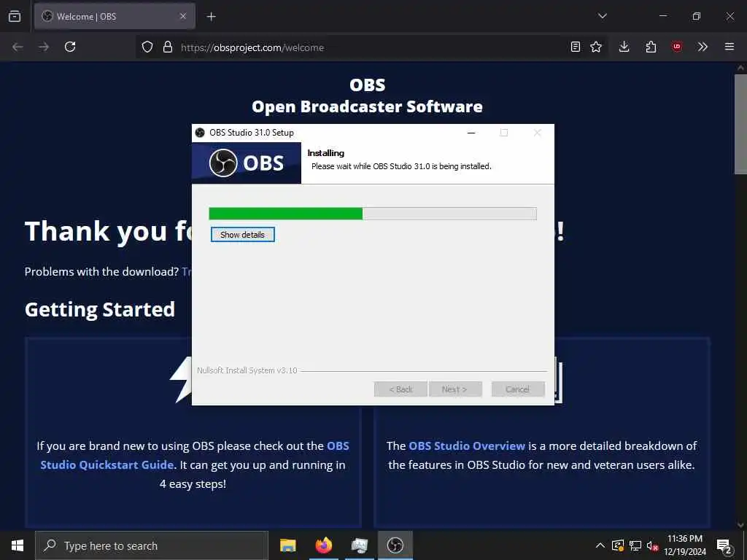Open the Windows Start menu
747x560 pixels.
click(x=18, y=545)
